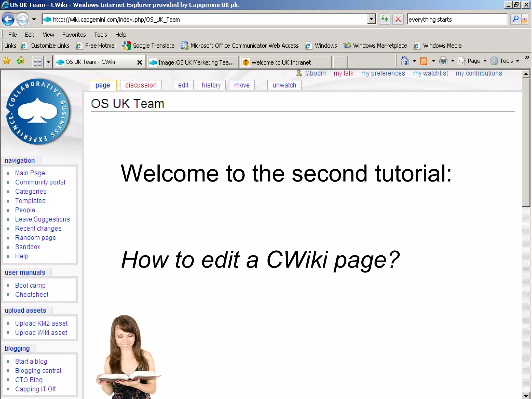The height and width of the screenshot is (399, 532).
Task: Click the browser Back arrow button
Action: point(8,19)
